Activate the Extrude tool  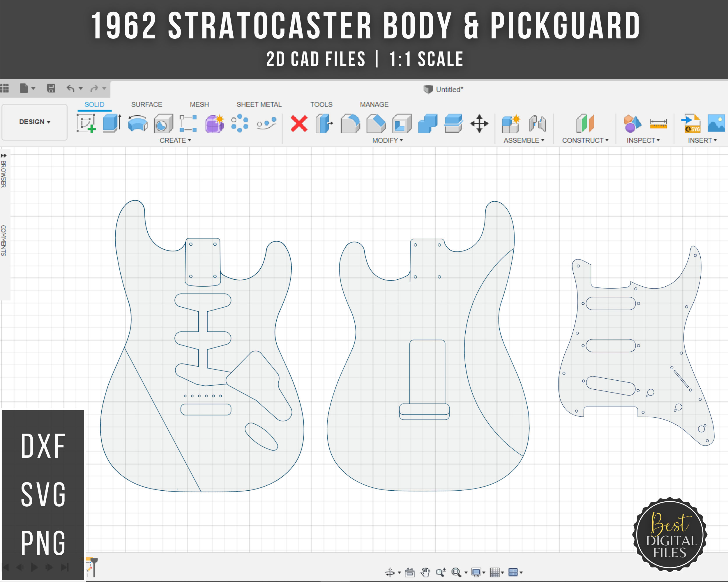(111, 123)
